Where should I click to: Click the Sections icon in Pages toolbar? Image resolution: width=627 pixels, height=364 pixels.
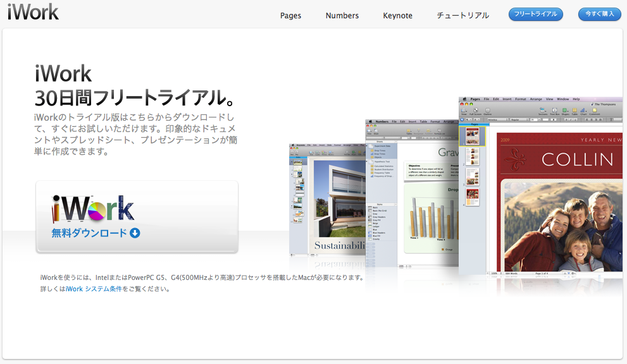tap(542, 111)
